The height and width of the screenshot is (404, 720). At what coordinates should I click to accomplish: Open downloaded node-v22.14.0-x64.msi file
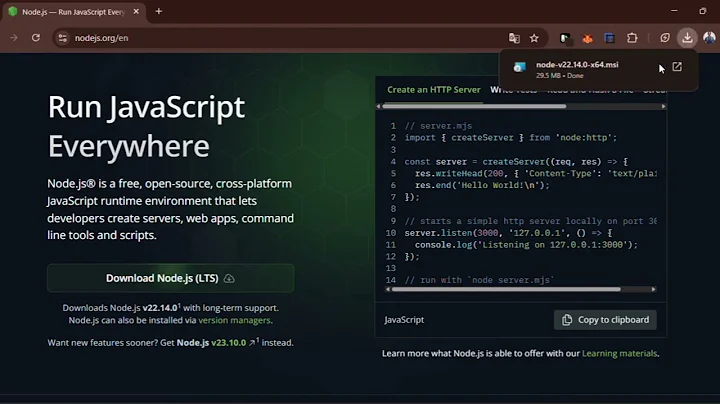point(577,65)
